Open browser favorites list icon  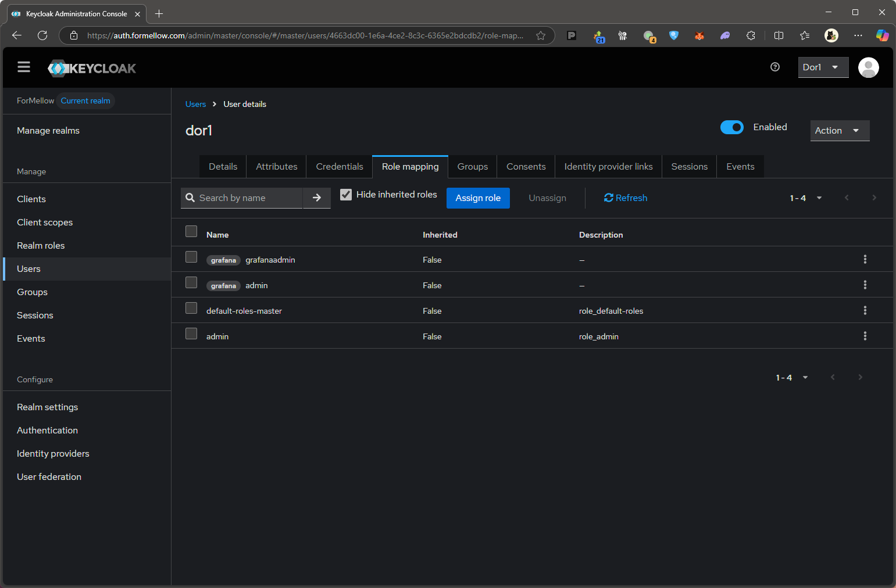[805, 35]
